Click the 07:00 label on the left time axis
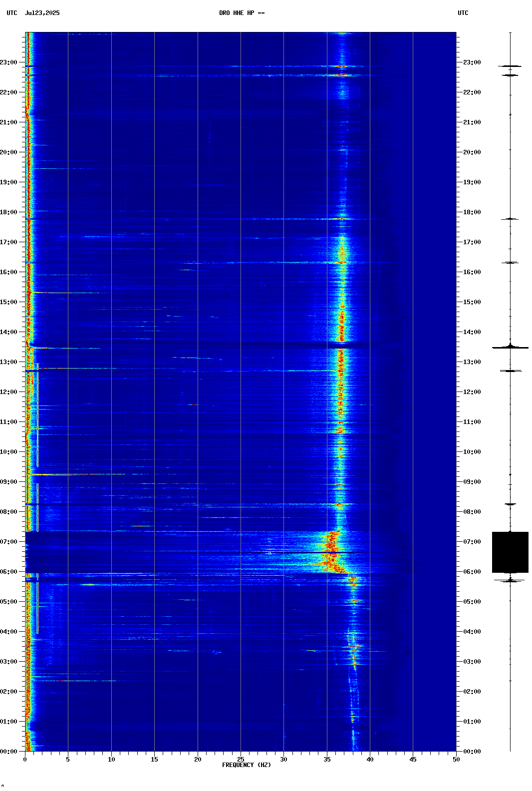The width and height of the screenshot is (532, 791). (x=8, y=542)
